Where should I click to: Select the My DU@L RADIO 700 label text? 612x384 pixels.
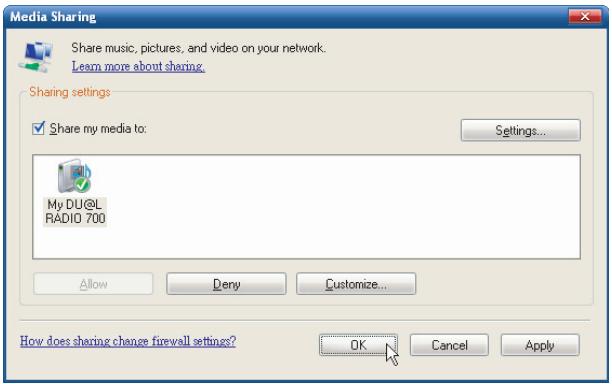point(75,212)
